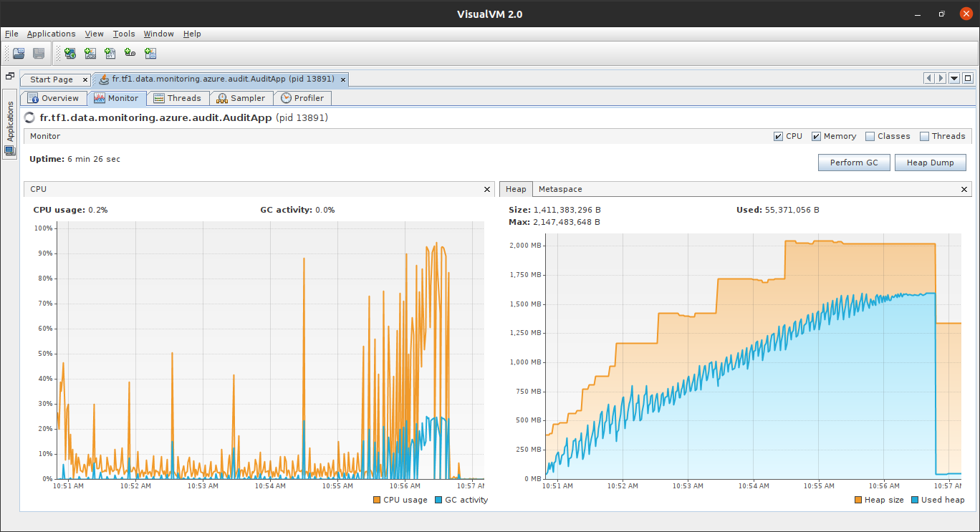Click the grayed Save snapshot toolbar icon

click(x=39, y=53)
